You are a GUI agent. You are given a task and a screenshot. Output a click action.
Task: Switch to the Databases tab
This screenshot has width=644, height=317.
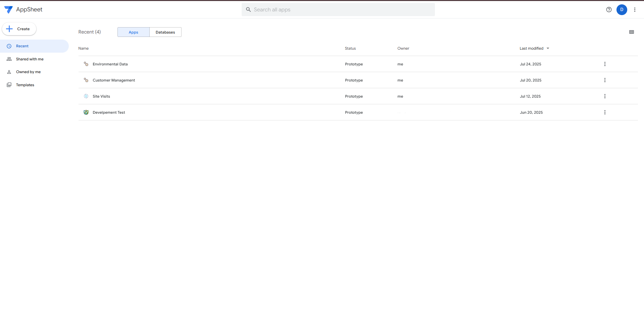(165, 32)
